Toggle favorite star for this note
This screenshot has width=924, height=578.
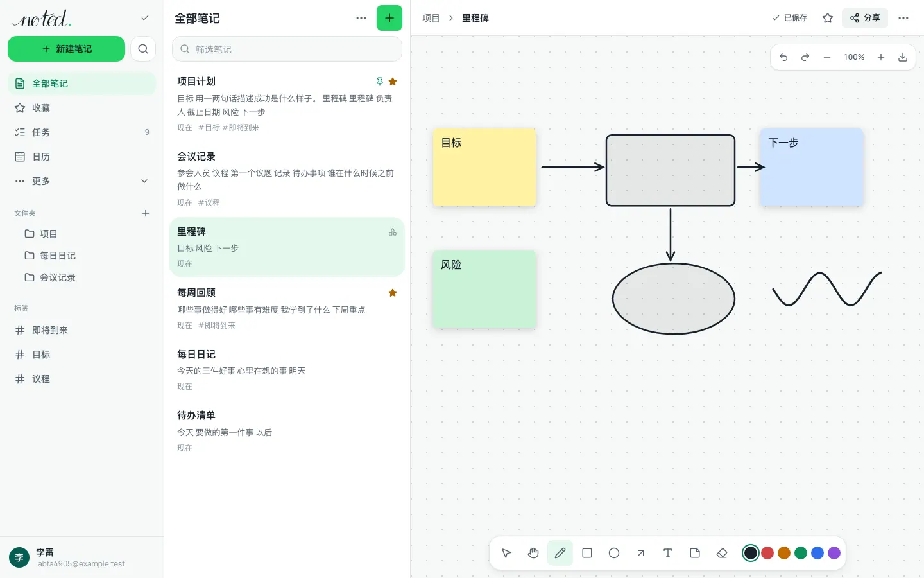828,18
